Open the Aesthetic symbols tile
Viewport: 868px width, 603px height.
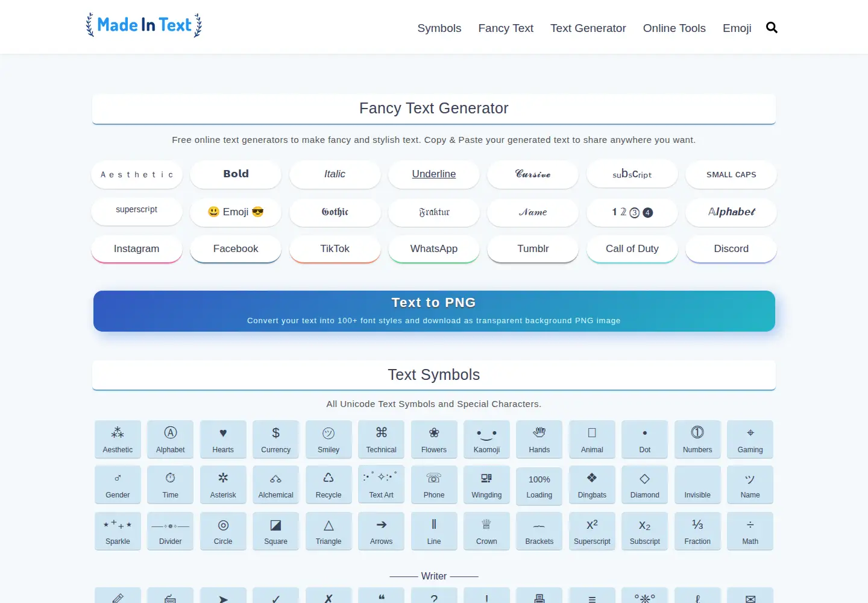[x=118, y=440]
